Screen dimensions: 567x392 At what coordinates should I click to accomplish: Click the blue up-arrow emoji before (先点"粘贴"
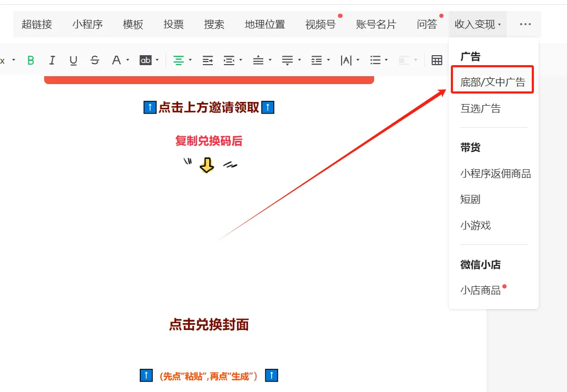tap(146, 375)
